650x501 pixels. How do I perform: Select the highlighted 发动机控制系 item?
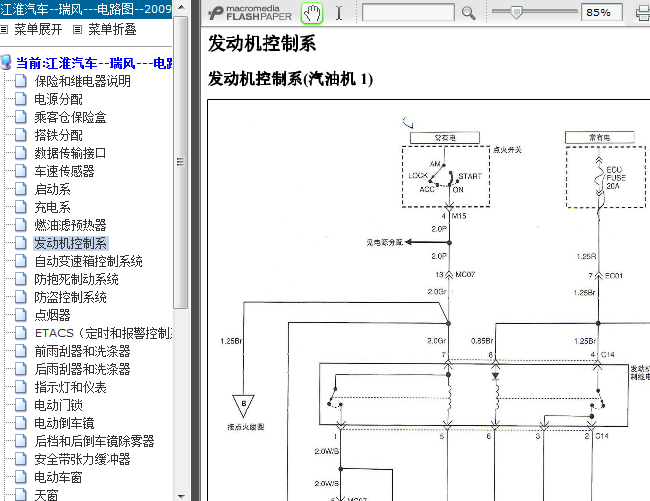click(x=70, y=243)
